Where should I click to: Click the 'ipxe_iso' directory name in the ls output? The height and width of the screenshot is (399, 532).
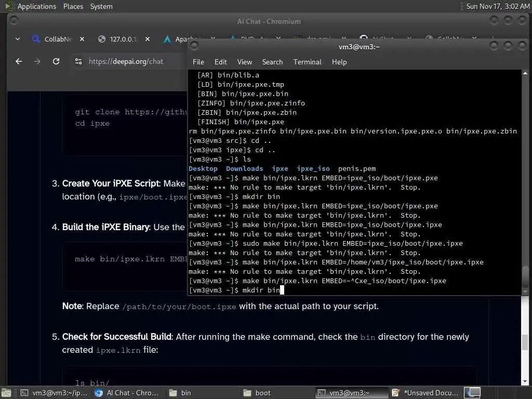313,169
